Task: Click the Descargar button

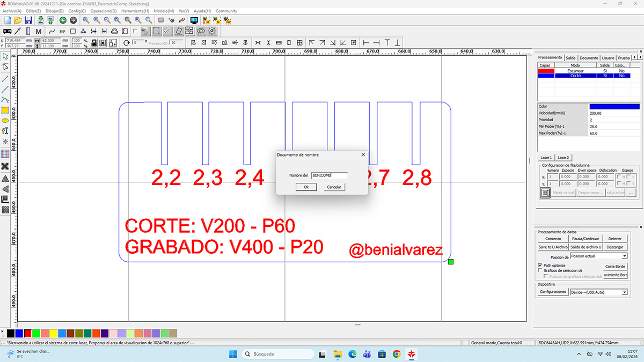Action: (x=615, y=247)
